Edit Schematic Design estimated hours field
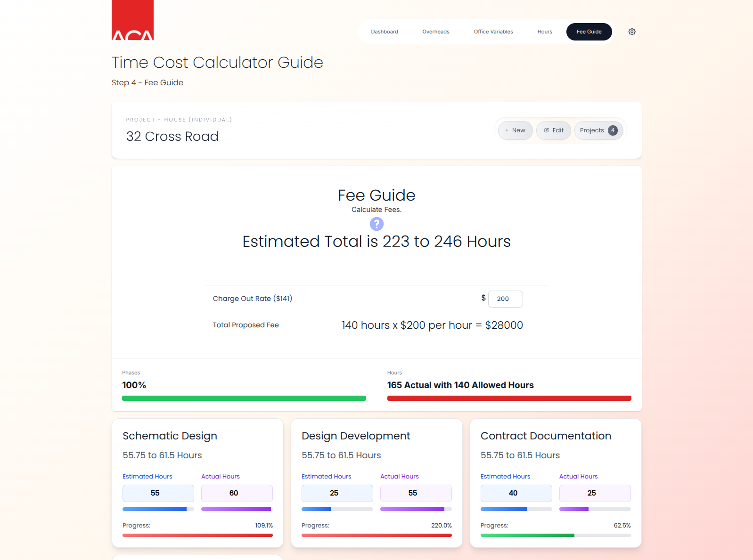Screen dimensions: 753x560 pos(158,493)
